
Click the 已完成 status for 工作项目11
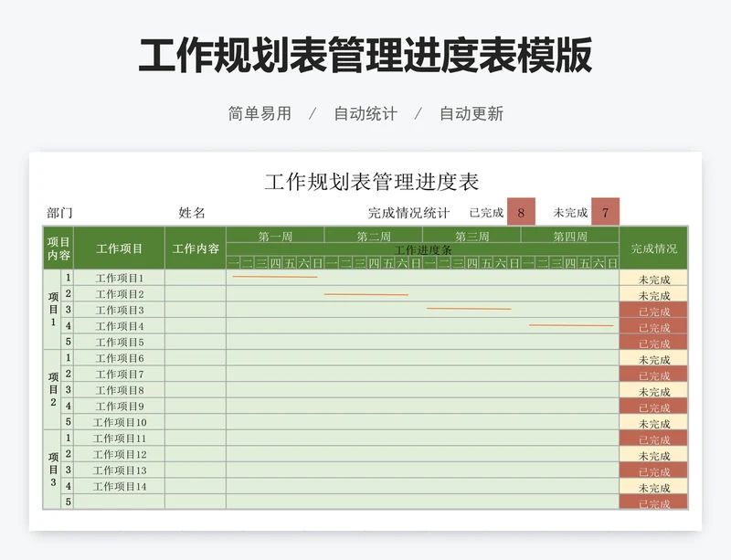coord(653,438)
